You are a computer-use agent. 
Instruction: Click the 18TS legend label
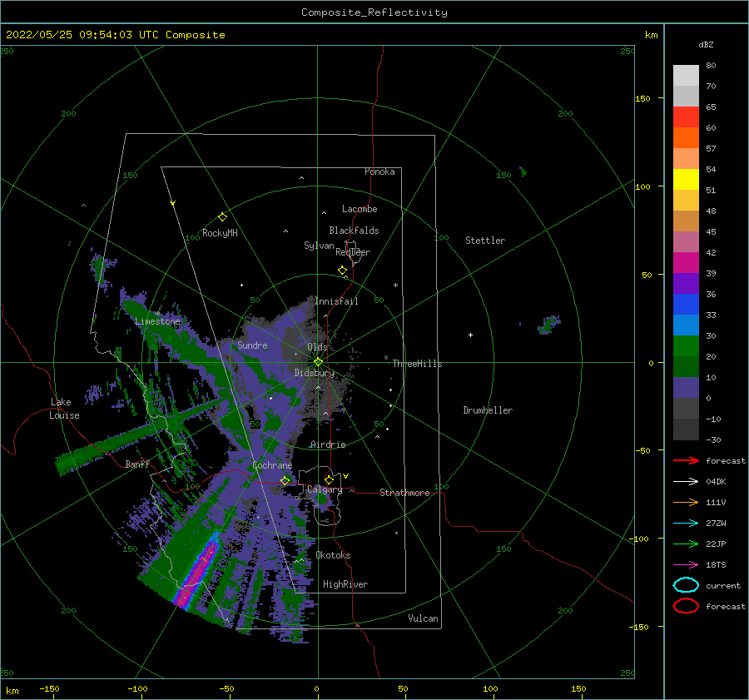point(716,565)
